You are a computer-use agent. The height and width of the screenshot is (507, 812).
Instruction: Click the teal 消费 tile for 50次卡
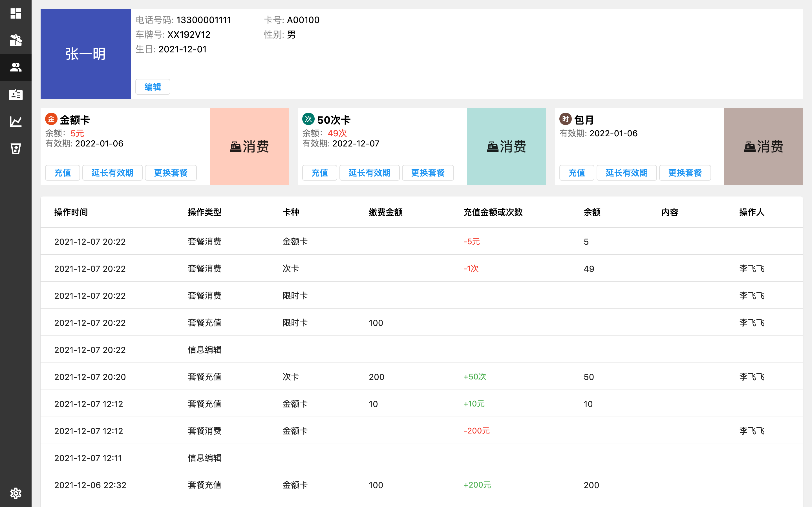(x=506, y=146)
